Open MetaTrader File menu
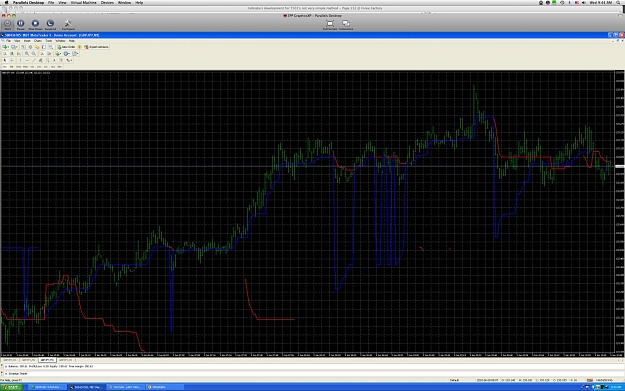The height and width of the screenshot is (391, 625). tap(8, 41)
